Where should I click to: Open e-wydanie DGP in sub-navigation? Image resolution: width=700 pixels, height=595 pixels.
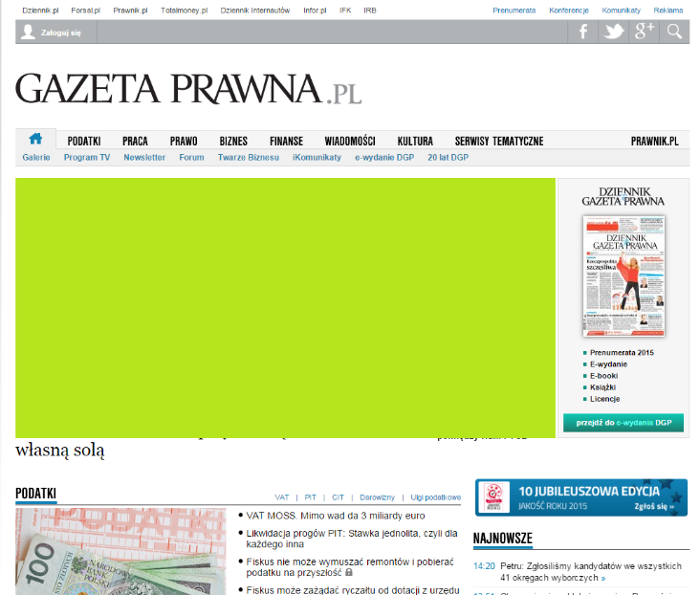(384, 157)
